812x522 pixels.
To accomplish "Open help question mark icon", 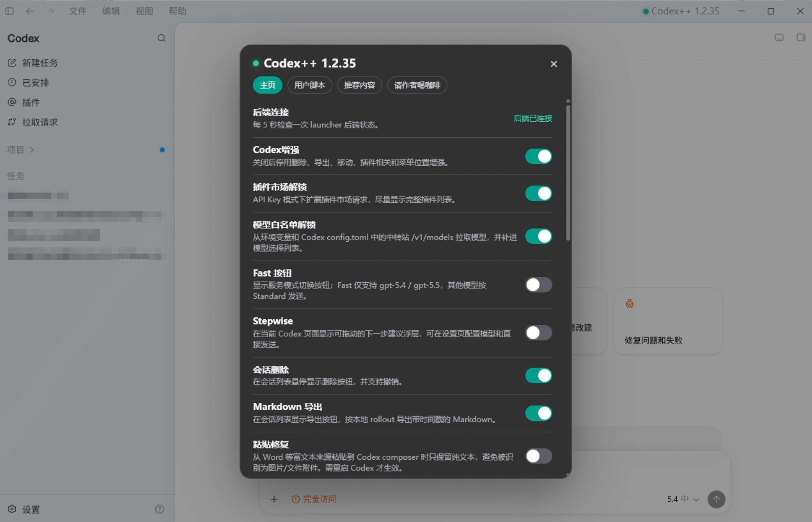I will coord(159,509).
